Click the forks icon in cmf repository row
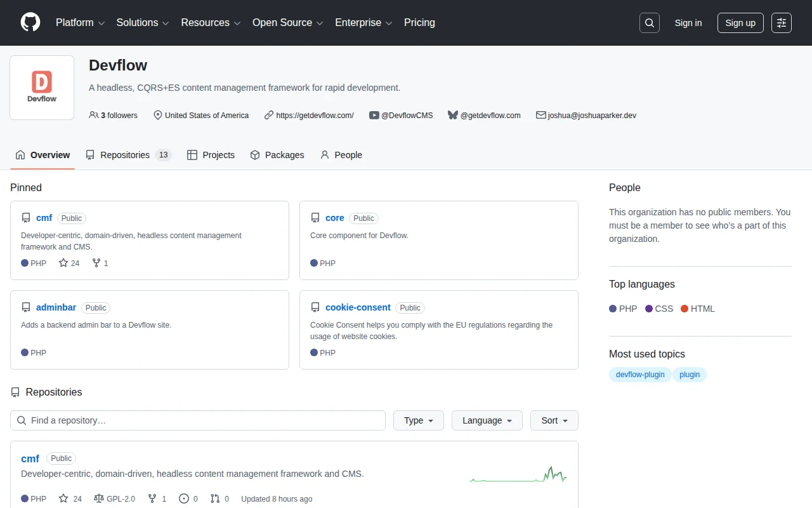The image size is (812, 508). [x=152, y=499]
